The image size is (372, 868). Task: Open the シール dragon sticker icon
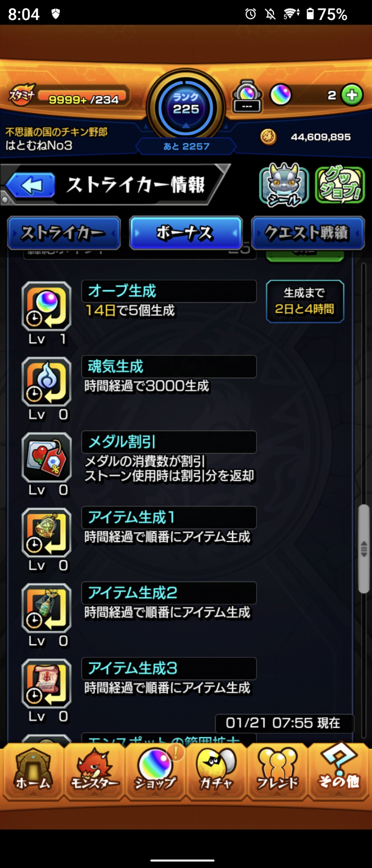(284, 185)
